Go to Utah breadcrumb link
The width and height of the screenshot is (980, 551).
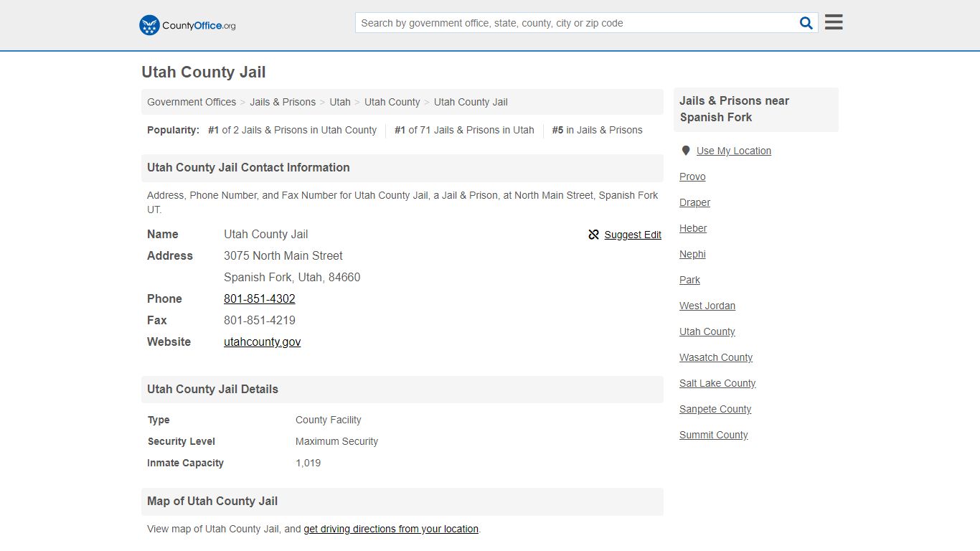click(340, 102)
